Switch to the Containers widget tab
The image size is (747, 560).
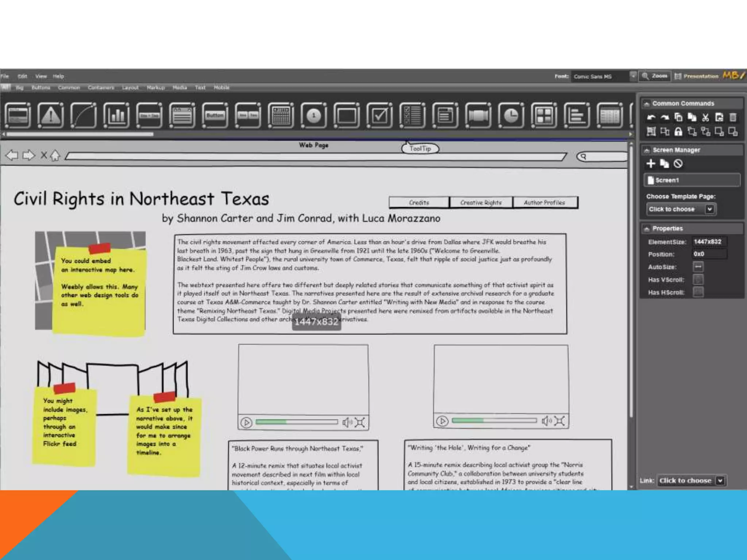point(101,87)
